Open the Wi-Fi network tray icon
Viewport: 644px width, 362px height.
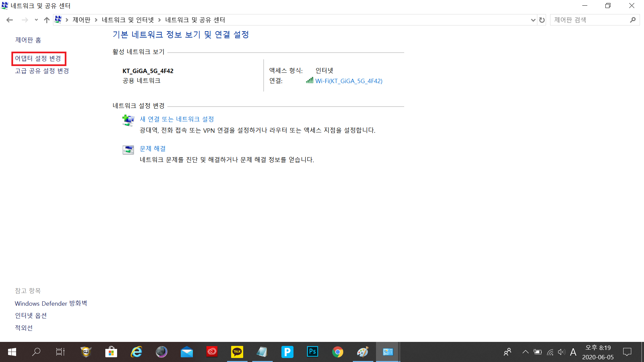(x=550, y=352)
